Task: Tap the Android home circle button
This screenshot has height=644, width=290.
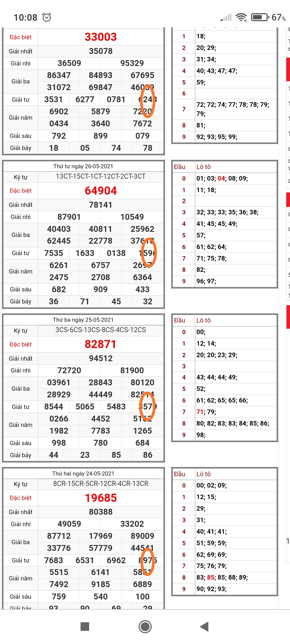Action: click(x=145, y=627)
